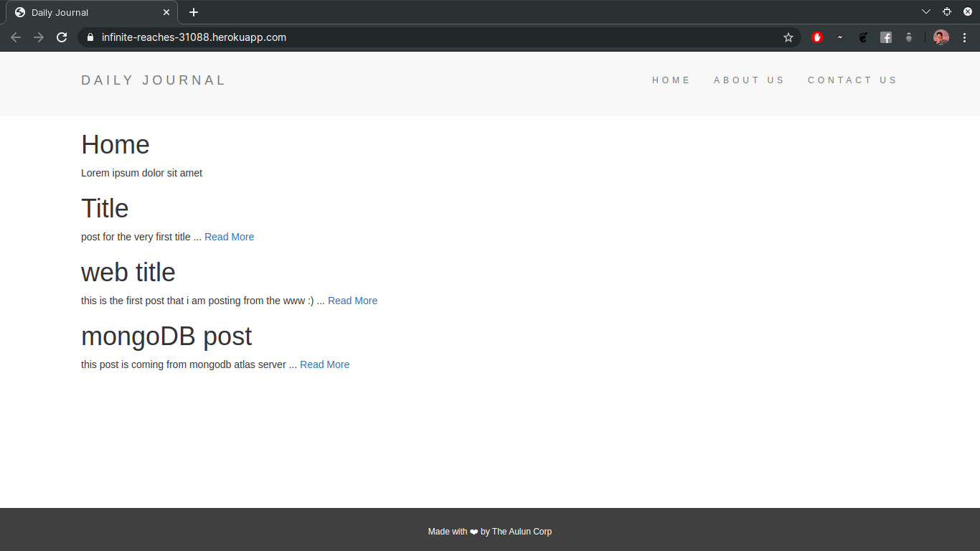This screenshot has width=980, height=551.
Task: Go back to the previous page
Action: [x=16, y=37]
